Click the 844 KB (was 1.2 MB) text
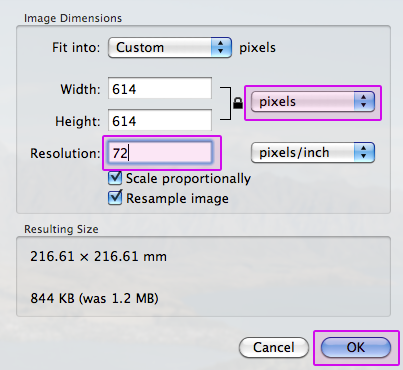403x370 pixels. point(94,298)
